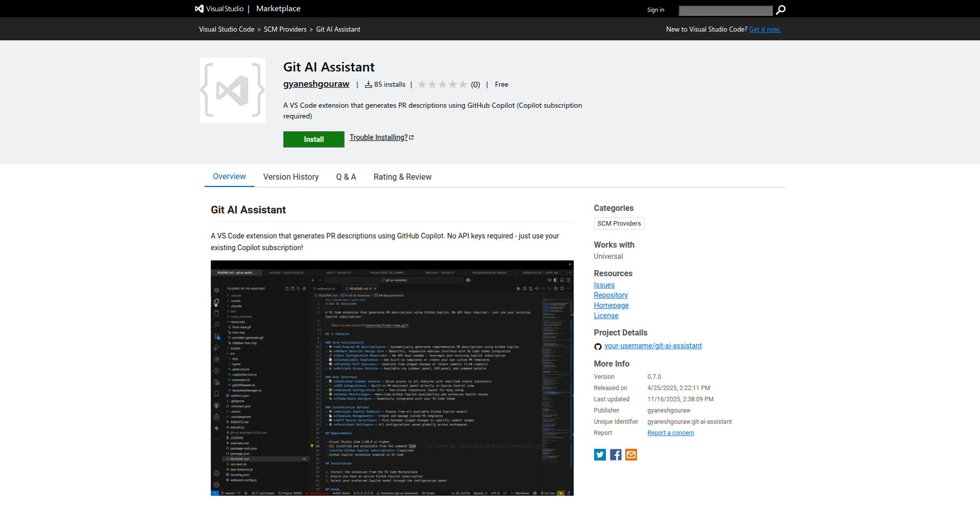Click the star rating icons
980x507 pixels.
(x=442, y=85)
